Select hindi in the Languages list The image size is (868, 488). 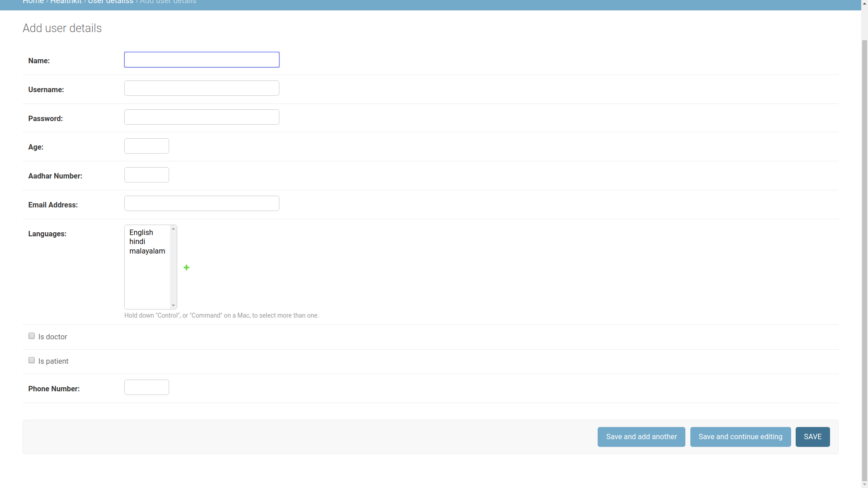point(137,241)
